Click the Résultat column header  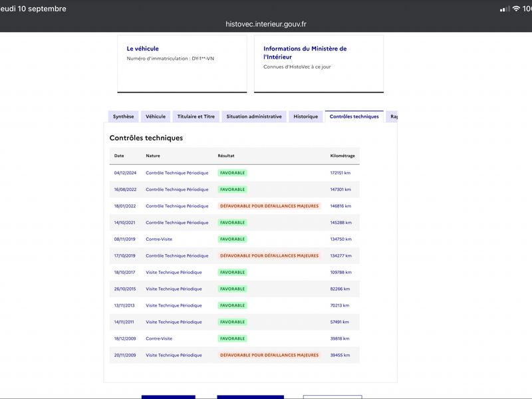click(x=226, y=156)
